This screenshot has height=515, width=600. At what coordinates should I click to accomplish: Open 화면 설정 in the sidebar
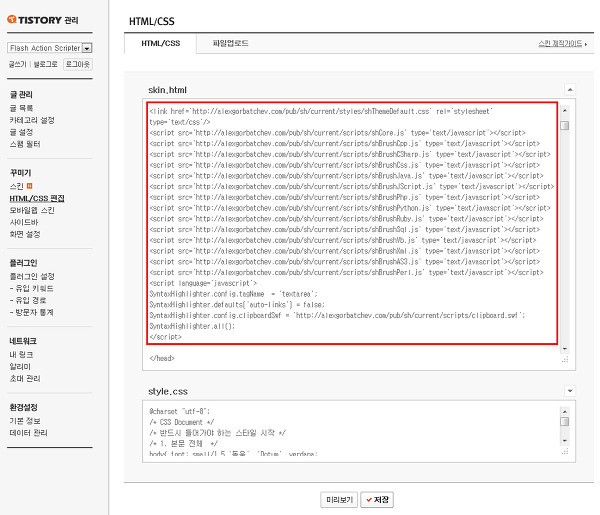click(25, 234)
